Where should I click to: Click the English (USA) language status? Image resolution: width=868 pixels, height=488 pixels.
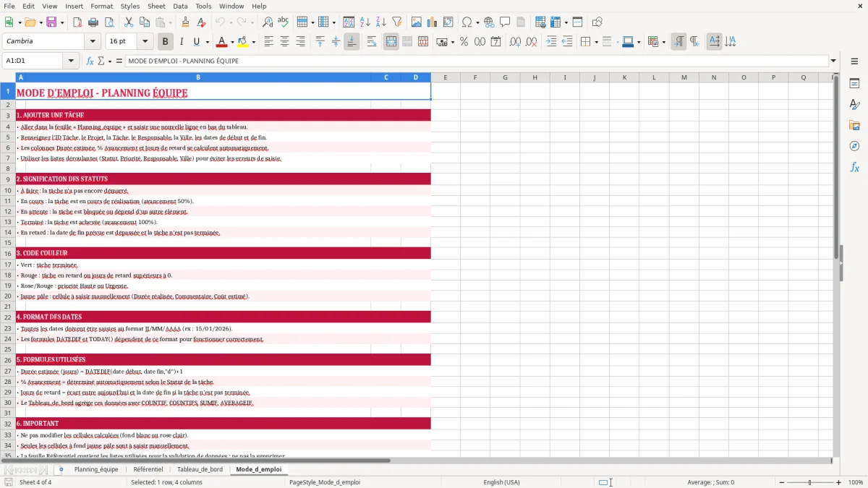(x=501, y=482)
